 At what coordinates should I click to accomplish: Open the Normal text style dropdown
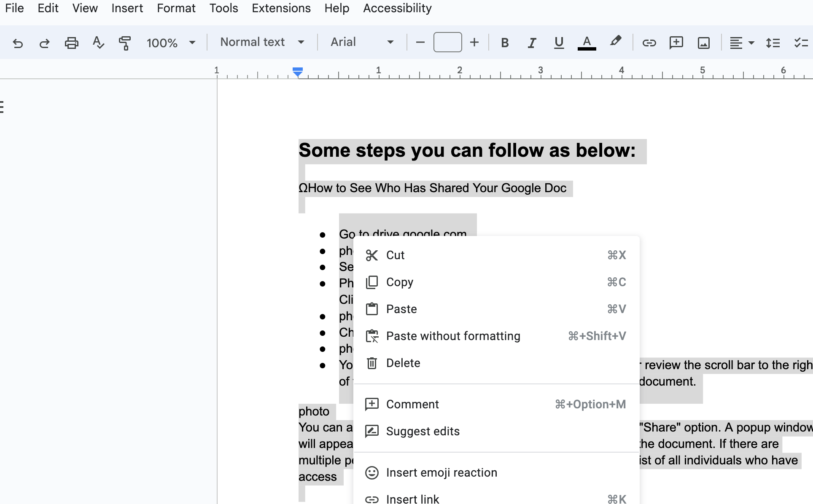(262, 42)
